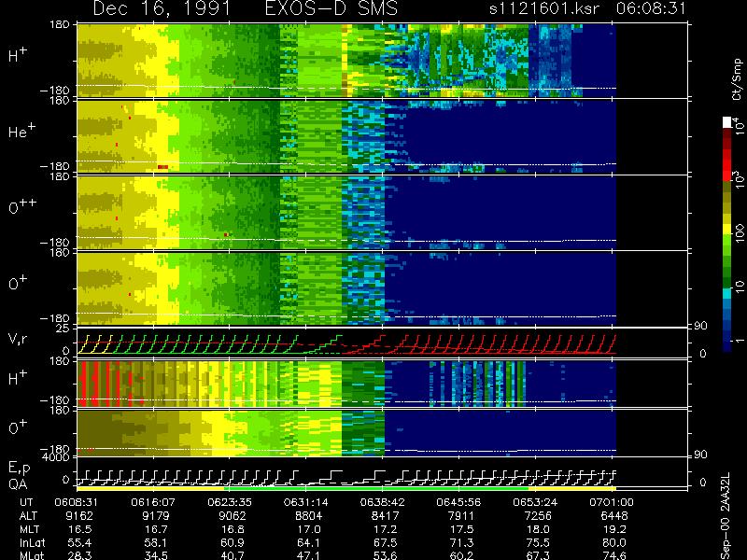
Task: Click UT value "0608:31"
Action: click(x=77, y=502)
